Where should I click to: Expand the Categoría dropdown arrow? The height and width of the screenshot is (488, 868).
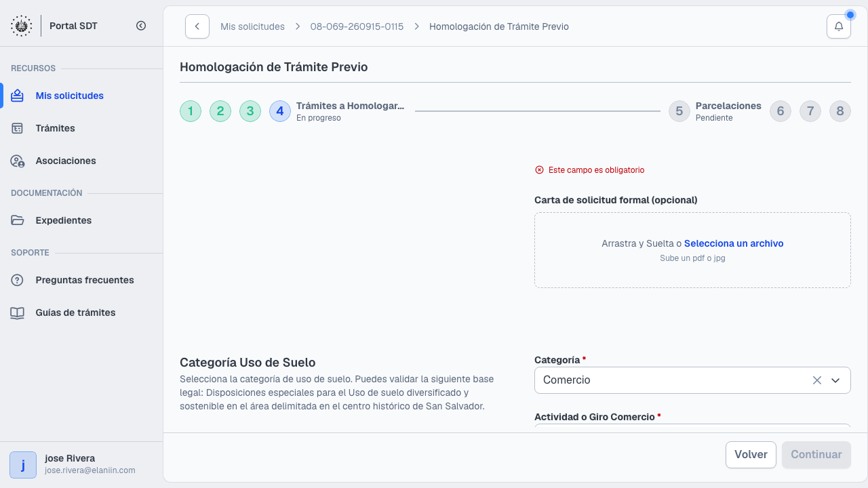(835, 380)
